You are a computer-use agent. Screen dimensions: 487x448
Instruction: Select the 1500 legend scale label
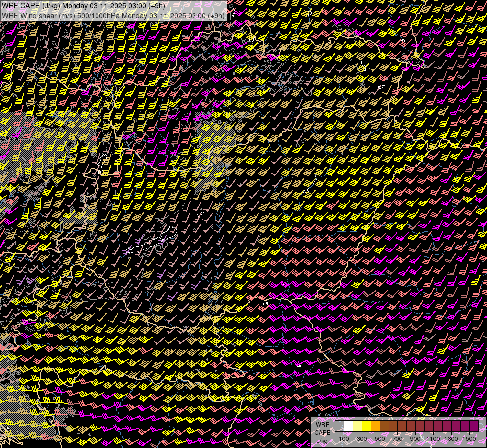click(x=469, y=439)
